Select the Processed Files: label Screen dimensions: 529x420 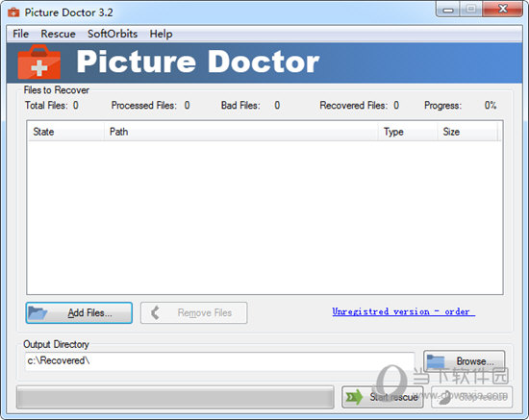point(144,106)
